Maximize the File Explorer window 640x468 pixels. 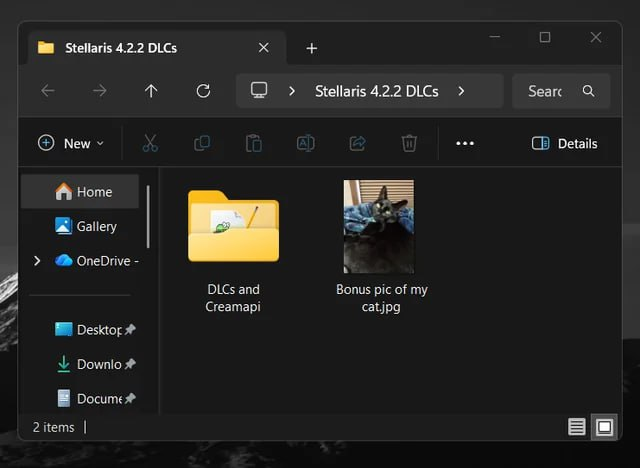(x=545, y=37)
